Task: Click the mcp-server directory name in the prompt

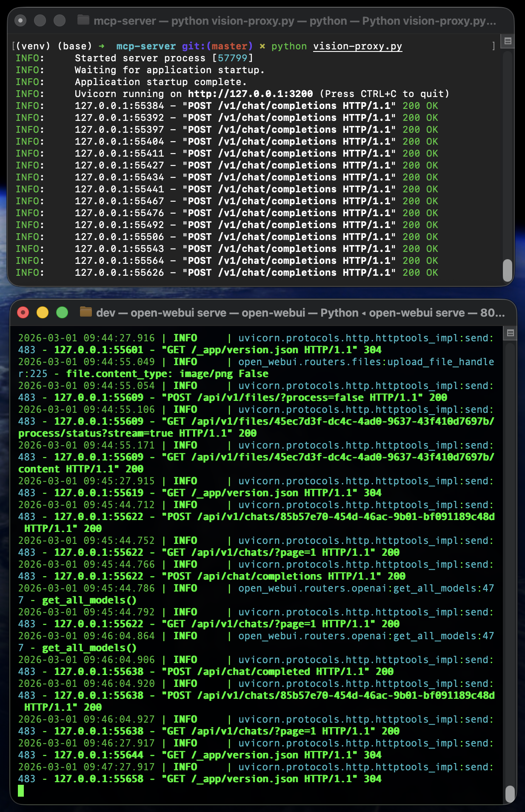Action: (x=146, y=46)
